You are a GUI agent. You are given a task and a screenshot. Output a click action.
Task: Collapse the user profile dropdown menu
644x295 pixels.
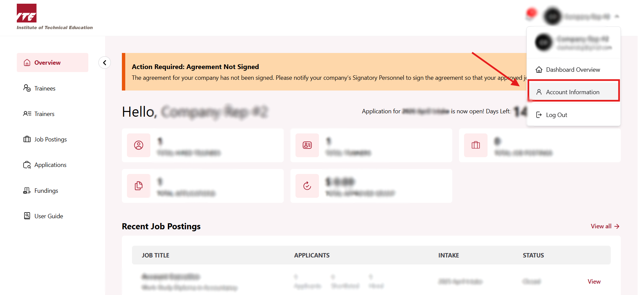(x=617, y=16)
